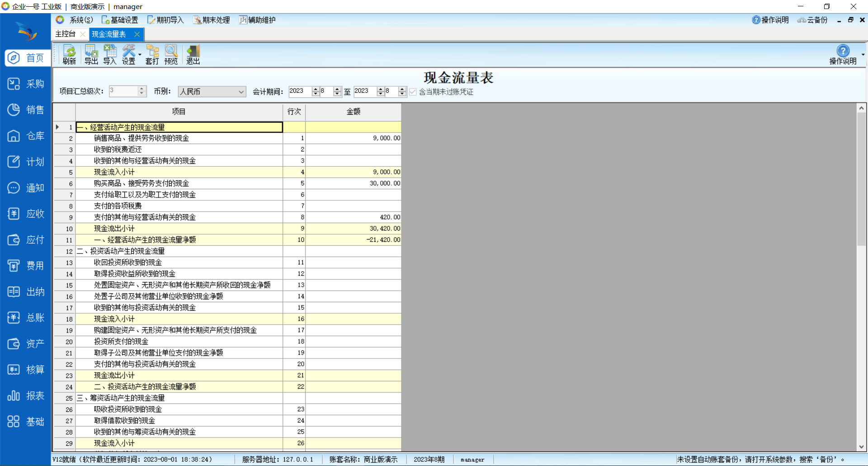Go to 首页 in the sidebar
Image resolution: width=868 pixels, height=466 pixels.
[x=27, y=58]
